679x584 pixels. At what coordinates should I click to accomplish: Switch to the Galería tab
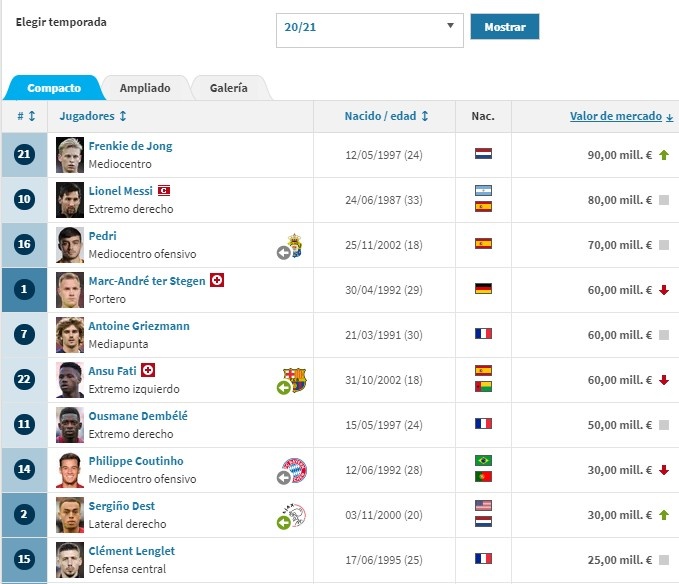click(229, 88)
